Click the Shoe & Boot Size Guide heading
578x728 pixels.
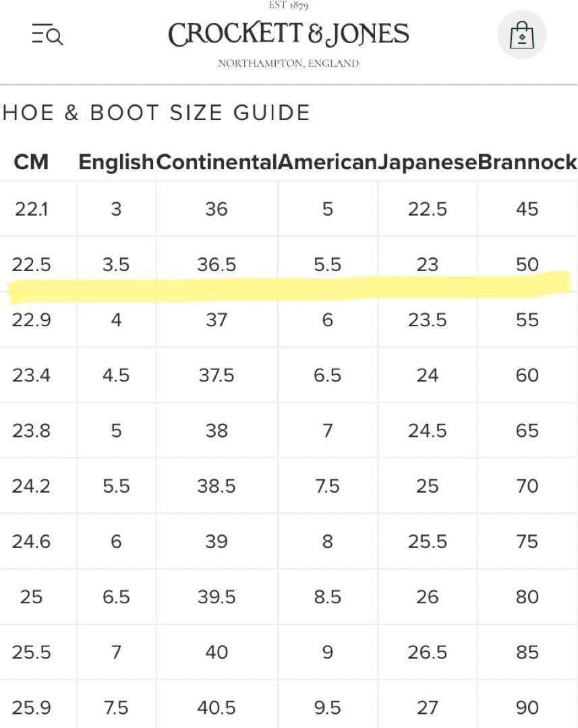click(x=156, y=113)
